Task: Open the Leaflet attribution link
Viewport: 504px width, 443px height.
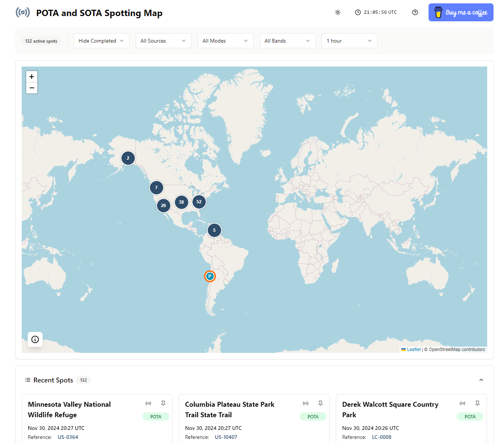Action: [414, 350]
